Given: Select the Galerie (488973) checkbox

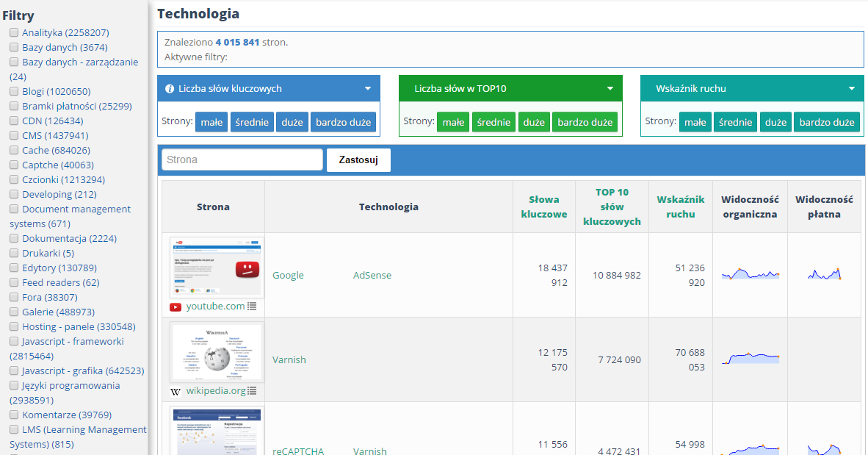Looking at the screenshot, I should pyautogui.click(x=14, y=312).
